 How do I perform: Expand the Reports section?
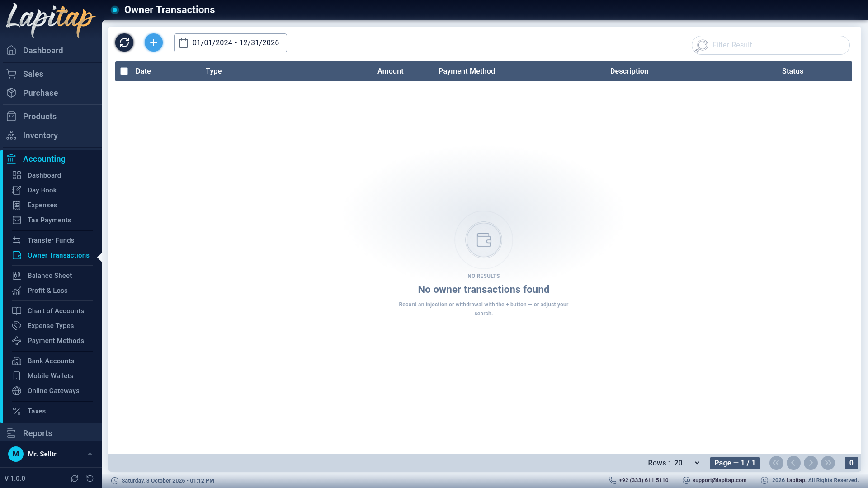coord(51,433)
